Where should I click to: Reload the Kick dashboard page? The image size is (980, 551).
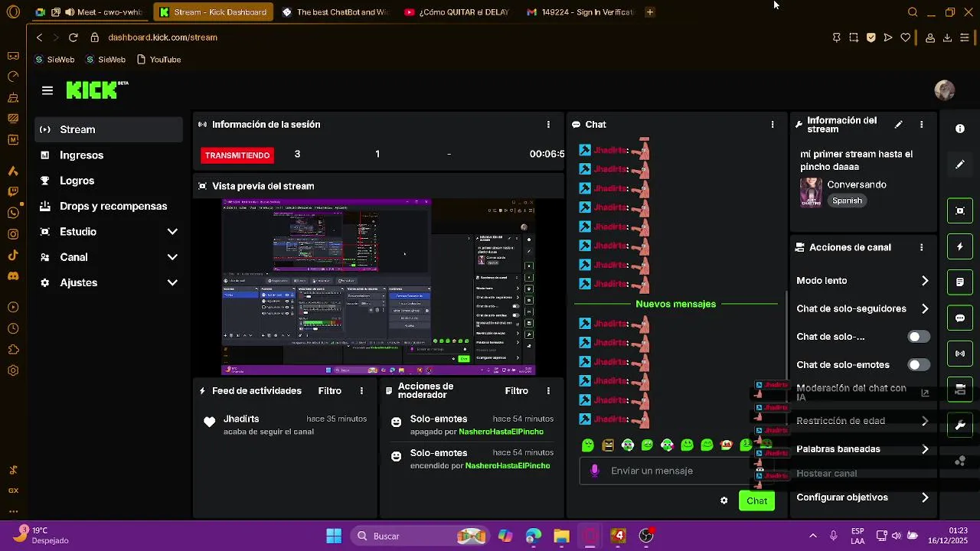point(73,37)
